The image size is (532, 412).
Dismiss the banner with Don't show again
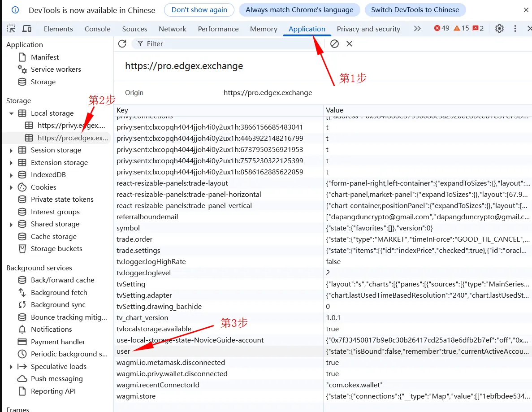[199, 9]
